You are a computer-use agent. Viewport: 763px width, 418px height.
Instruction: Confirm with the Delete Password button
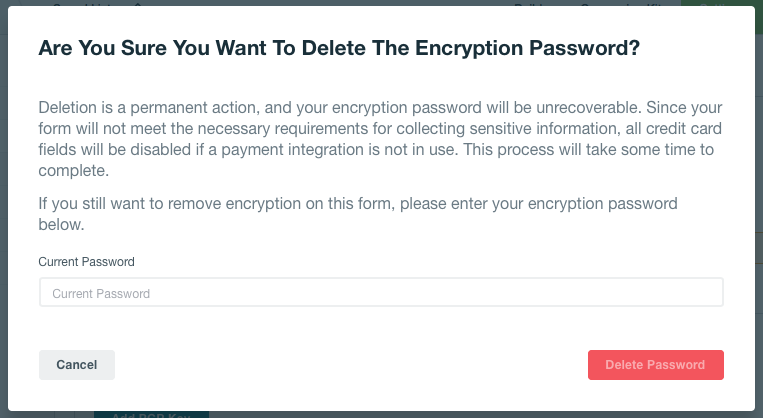[655, 365]
